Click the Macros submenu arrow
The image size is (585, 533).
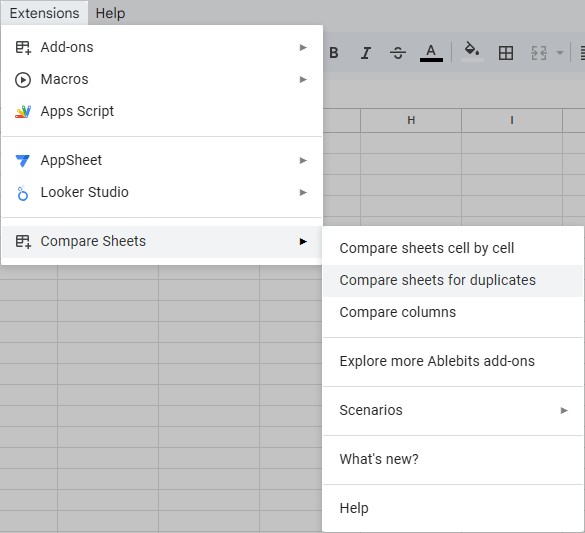point(303,79)
